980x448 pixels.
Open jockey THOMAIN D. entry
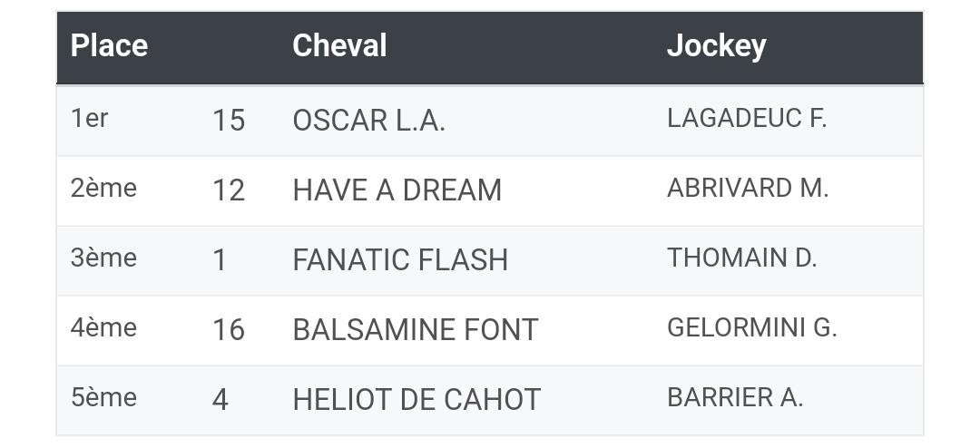tap(742, 258)
